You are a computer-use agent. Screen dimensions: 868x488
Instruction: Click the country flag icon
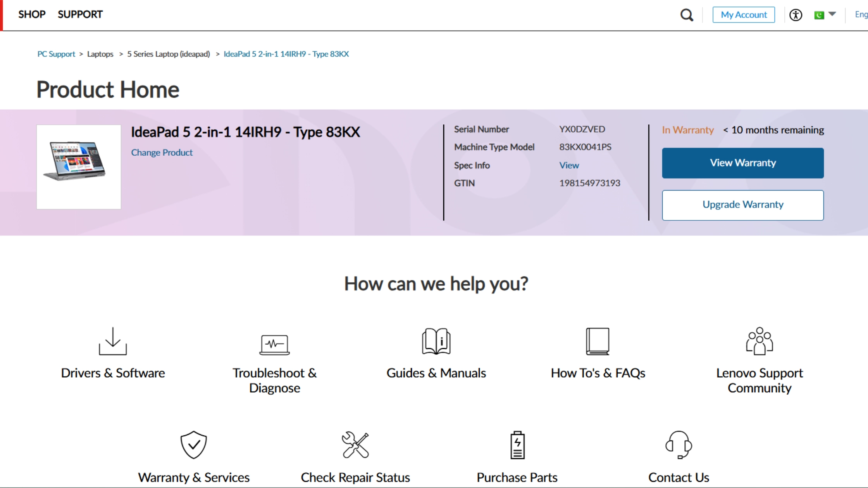tap(819, 15)
